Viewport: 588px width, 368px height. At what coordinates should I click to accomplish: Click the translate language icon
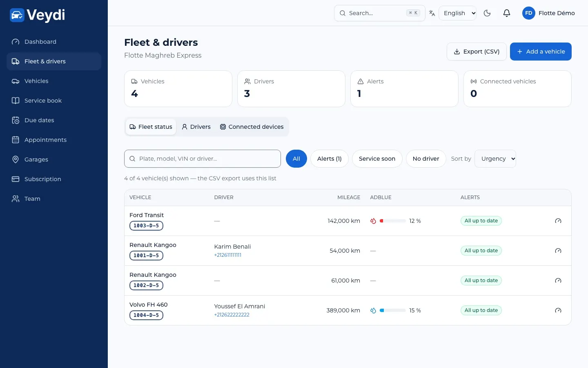pos(432,13)
